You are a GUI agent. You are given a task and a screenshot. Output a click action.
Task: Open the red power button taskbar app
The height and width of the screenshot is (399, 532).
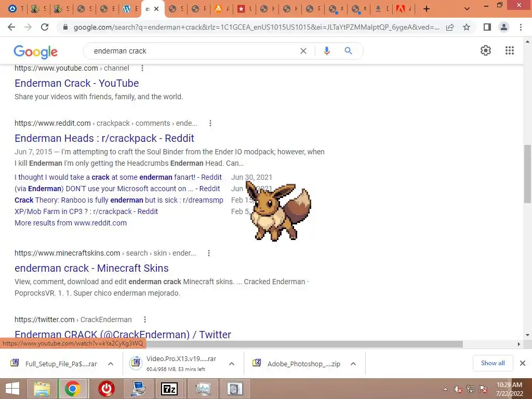point(106,389)
